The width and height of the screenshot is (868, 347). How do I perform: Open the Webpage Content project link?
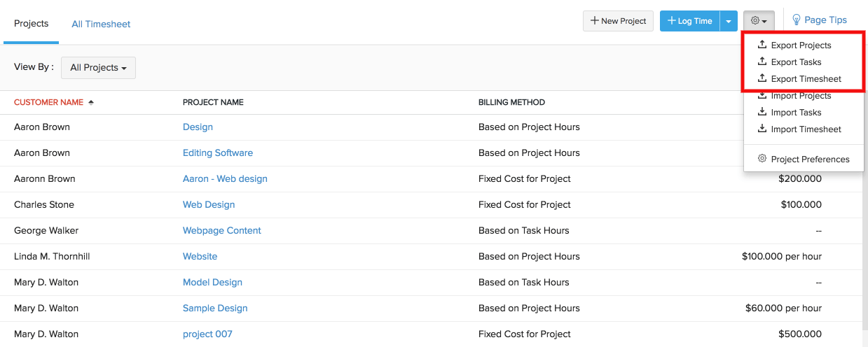[221, 230]
